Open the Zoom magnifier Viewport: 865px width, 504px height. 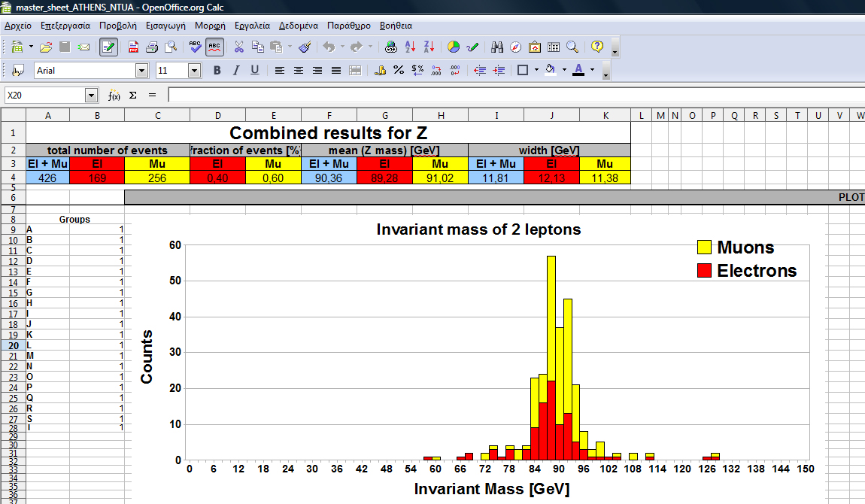point(572,47)
